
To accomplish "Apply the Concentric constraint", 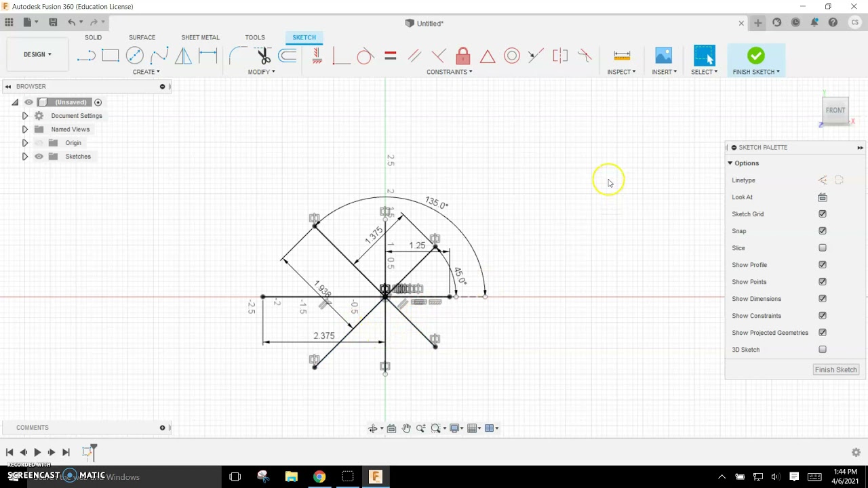I will pos(512,56).
